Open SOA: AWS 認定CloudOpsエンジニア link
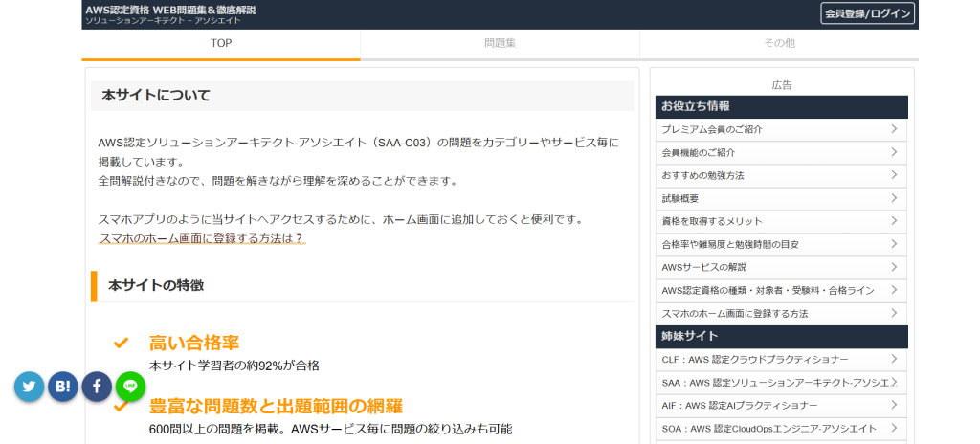The image size is (980, 444). point(768,429)
